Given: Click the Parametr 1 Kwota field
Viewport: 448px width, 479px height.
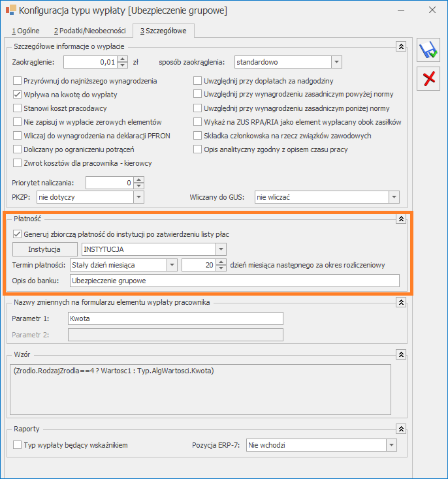Looking at the screenshot, I should click(x=176, y=318).
